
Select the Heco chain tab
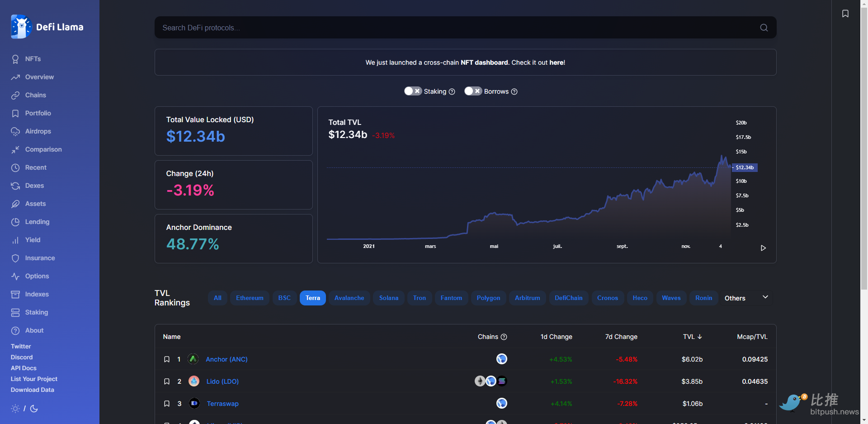[x=640, y=298]
